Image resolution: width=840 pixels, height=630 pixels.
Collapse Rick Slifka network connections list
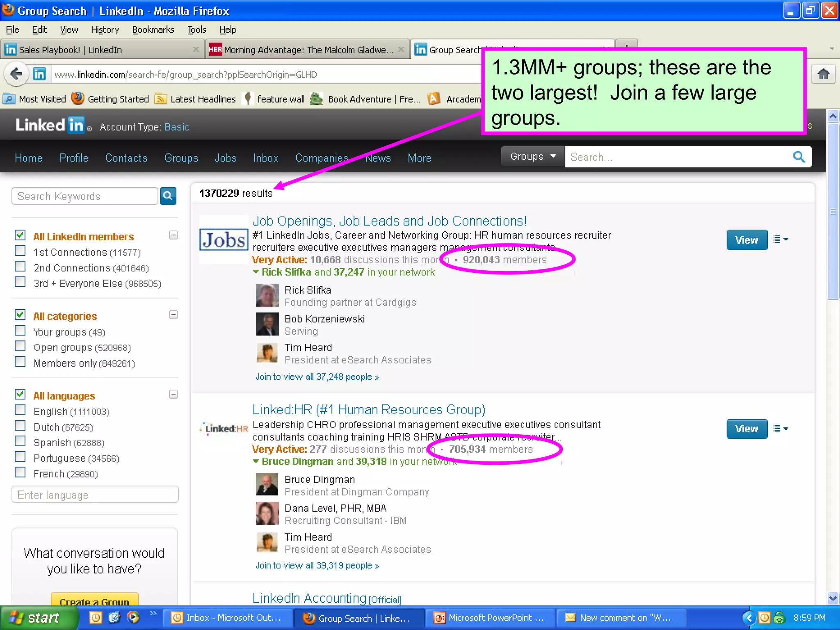[x=256, y=272]
